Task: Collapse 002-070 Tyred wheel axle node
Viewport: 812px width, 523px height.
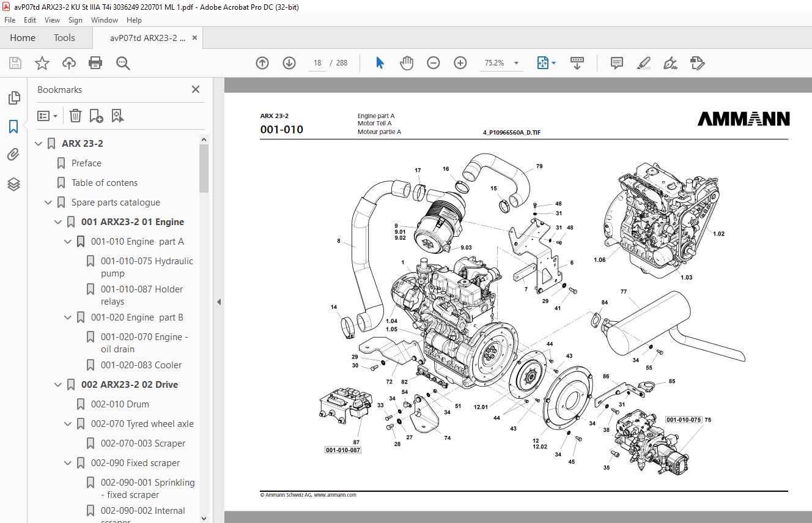Action: [68, 424]
